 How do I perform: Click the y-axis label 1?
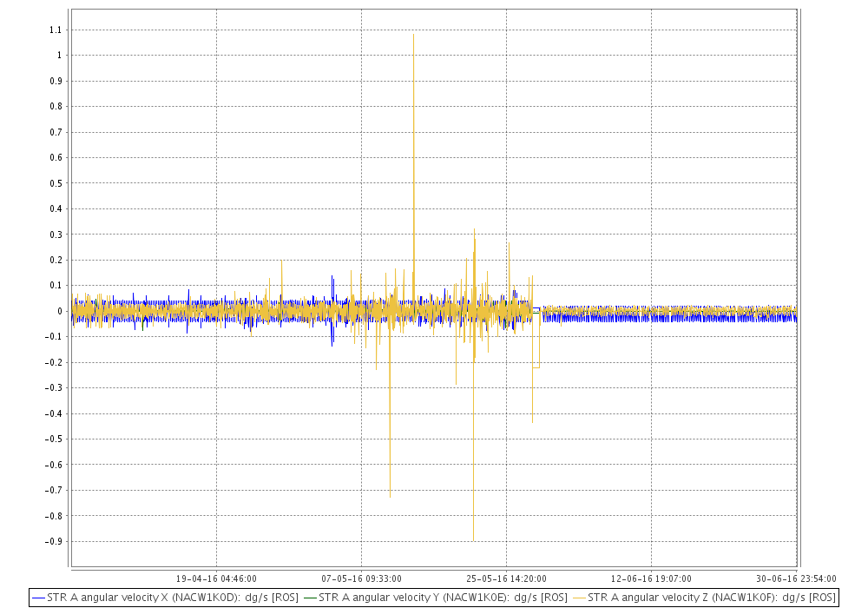60,56
